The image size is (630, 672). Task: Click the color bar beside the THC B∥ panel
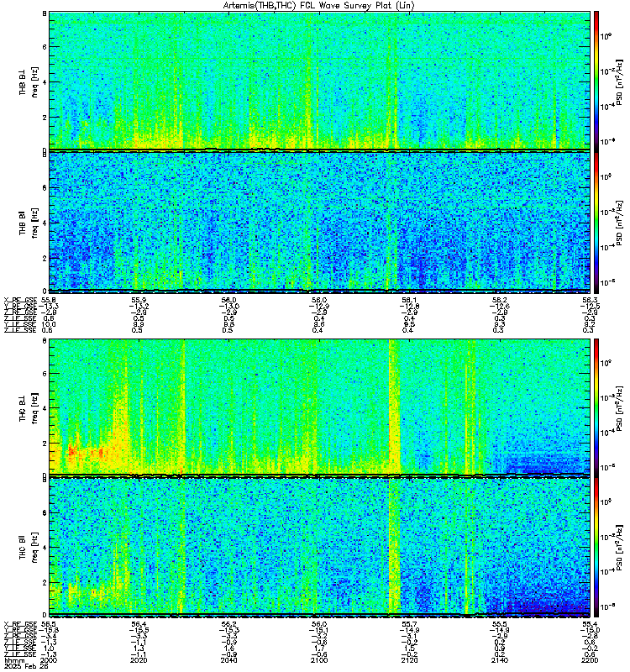tap(596, 547)
